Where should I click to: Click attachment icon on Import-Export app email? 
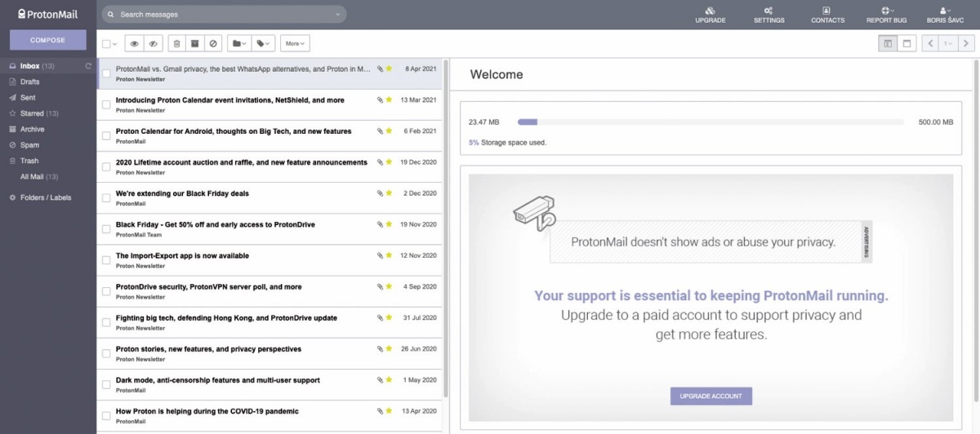point(380,255)
